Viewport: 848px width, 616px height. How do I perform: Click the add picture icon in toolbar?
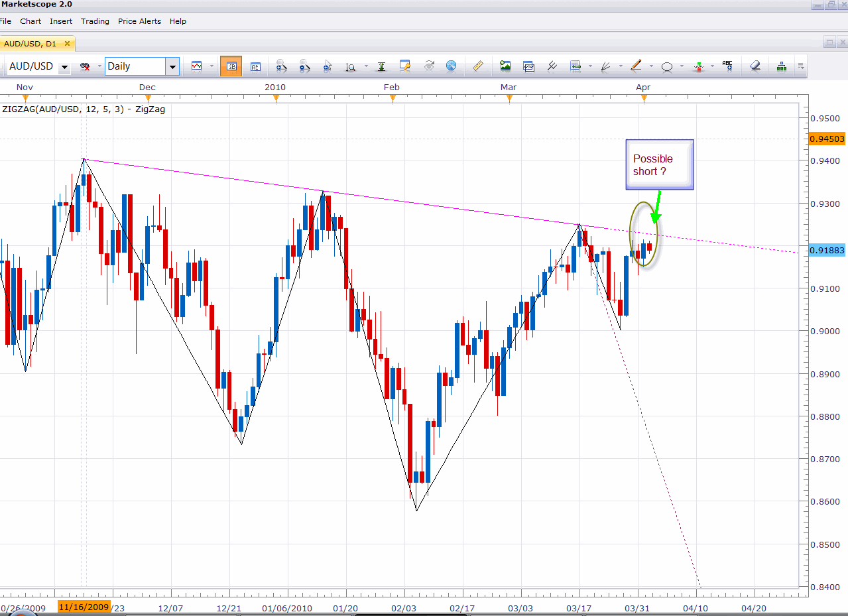point(506,66)
